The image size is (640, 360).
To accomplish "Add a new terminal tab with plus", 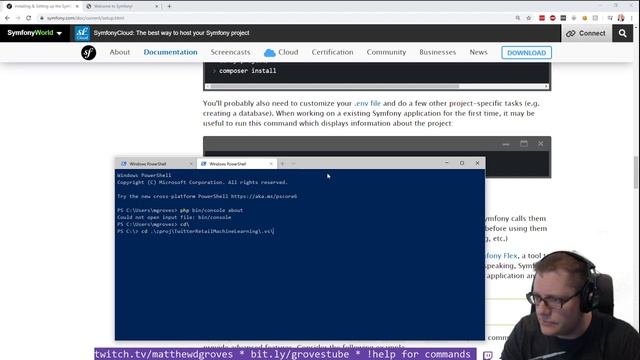I will coord(282,164).
